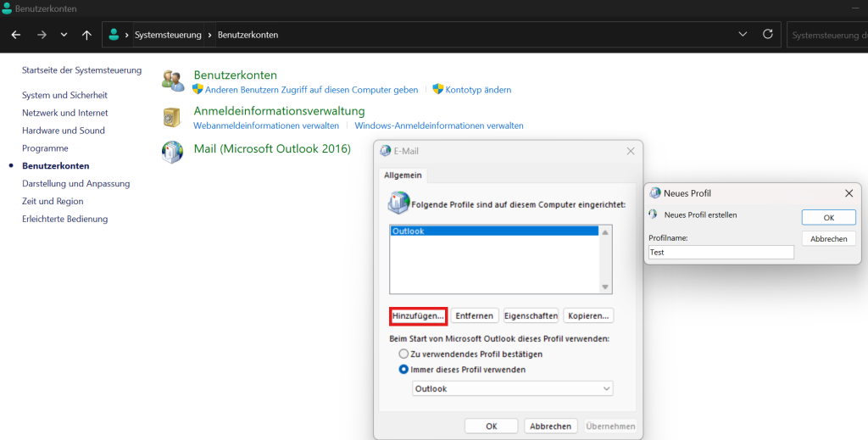Click the profile list scrollbar down arrow
Screen dimensions: 868x440
pos(605,287)
